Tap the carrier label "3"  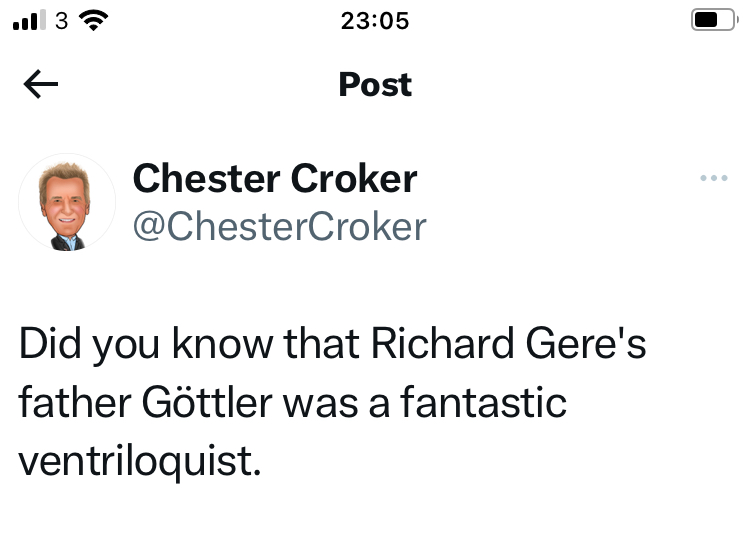(61, 20)
